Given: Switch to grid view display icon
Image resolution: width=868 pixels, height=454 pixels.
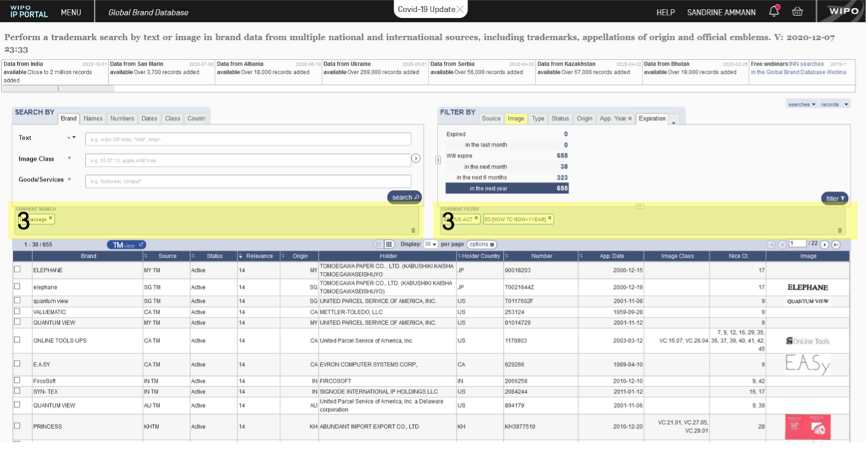Looking at the screenshot, I should (389, 245).
